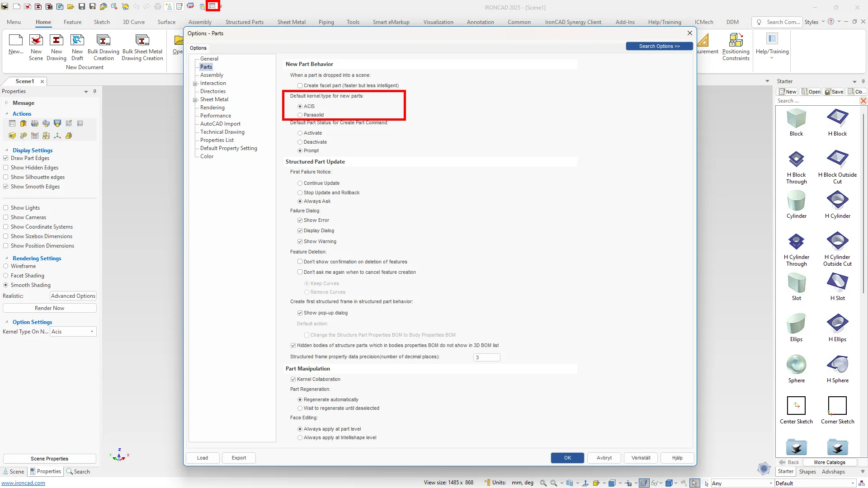
Task: Expand the Interaction tree node
Action: pos(195,84)
